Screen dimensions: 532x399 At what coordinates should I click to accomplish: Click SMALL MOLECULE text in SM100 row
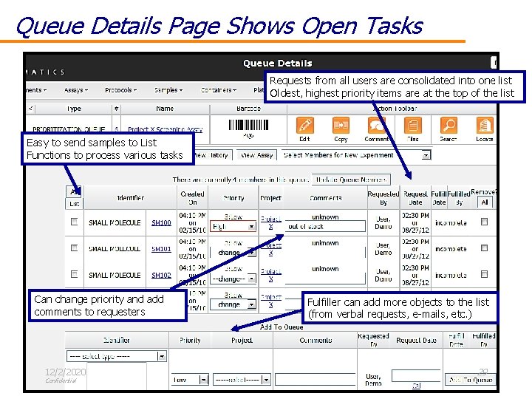click(x=115, y=223)
